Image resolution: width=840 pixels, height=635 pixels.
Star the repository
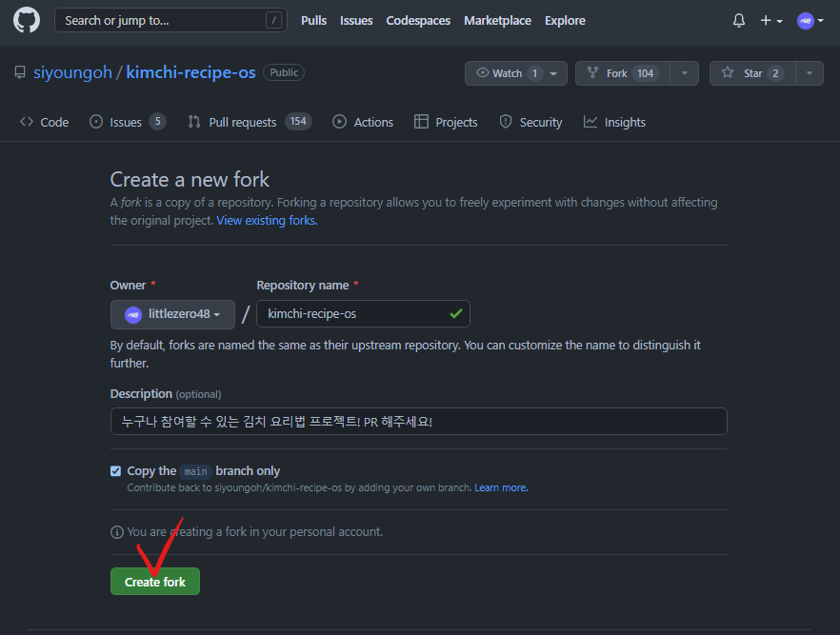pos(752,73)
